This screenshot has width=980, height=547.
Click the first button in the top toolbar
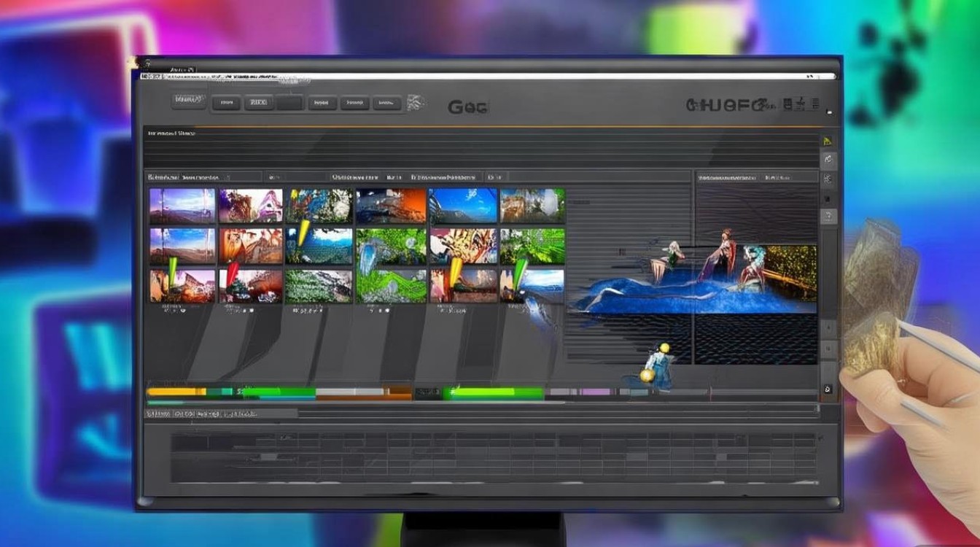pos(189,100)
